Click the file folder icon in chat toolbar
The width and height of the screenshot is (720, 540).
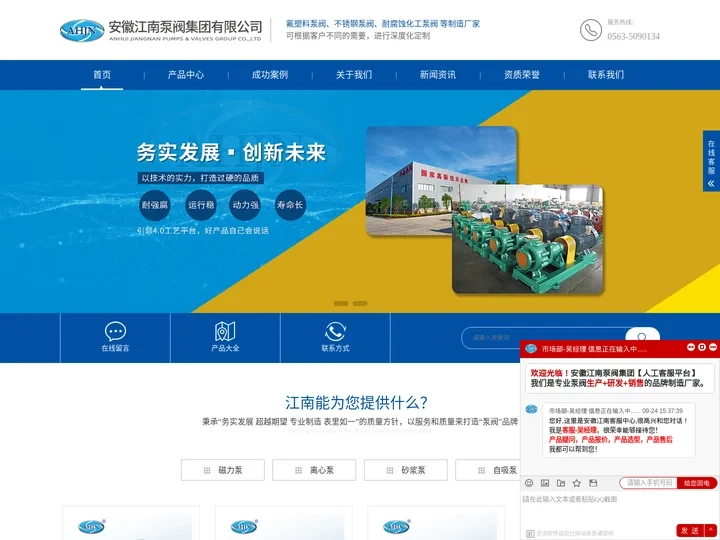coord(561,483)
